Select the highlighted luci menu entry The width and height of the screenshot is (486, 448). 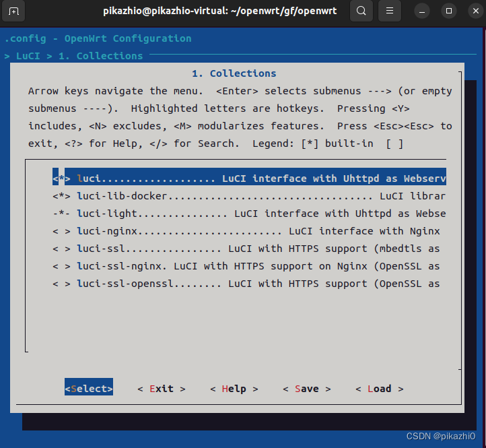(249, 177)
